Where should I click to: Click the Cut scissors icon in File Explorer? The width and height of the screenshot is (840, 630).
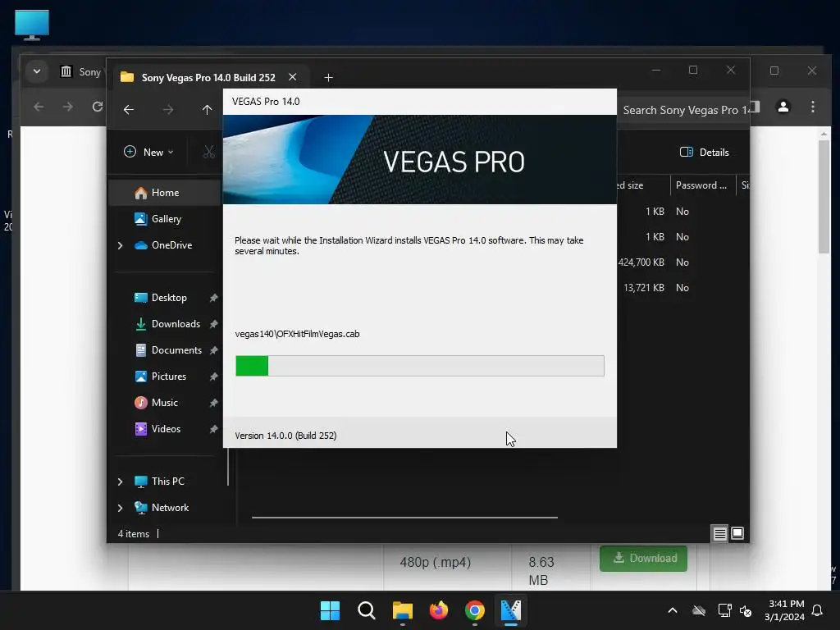click(209, 152)
